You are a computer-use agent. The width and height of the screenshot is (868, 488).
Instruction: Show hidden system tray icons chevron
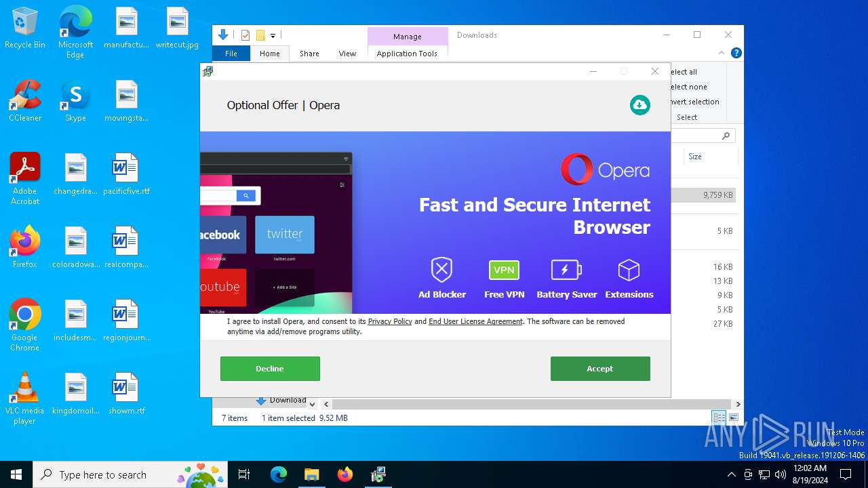coord(731,474)
